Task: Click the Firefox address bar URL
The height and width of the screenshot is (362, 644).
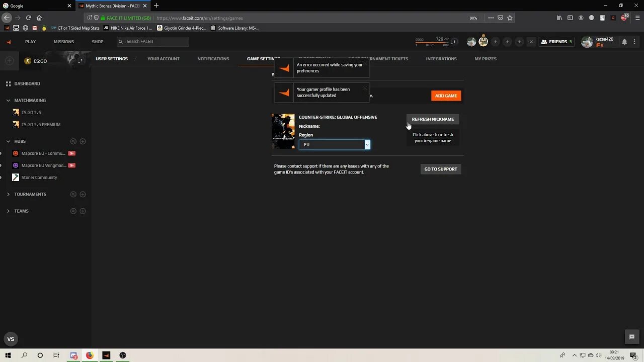Action: 200,18
